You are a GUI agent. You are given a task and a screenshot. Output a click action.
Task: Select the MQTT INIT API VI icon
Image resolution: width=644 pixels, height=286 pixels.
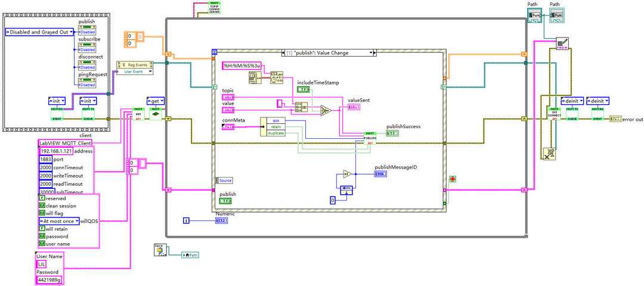coord(140,114)
